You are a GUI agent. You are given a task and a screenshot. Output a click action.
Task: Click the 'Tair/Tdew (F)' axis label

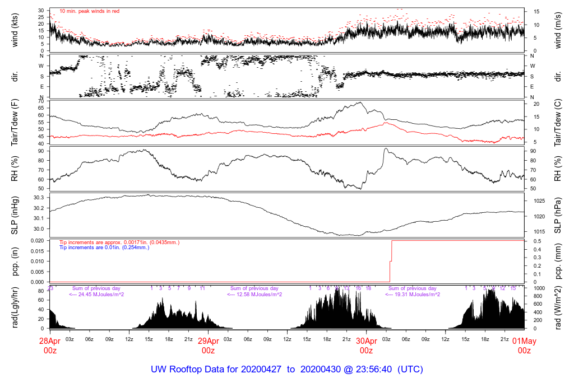(x=15, y=123)
